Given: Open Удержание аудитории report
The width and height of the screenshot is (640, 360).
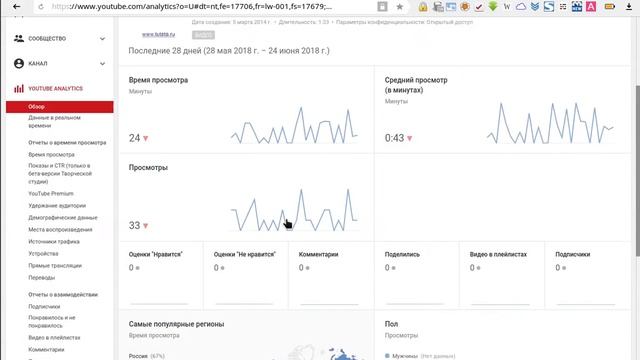Looking at the screenshot, I should pos(57,206).
